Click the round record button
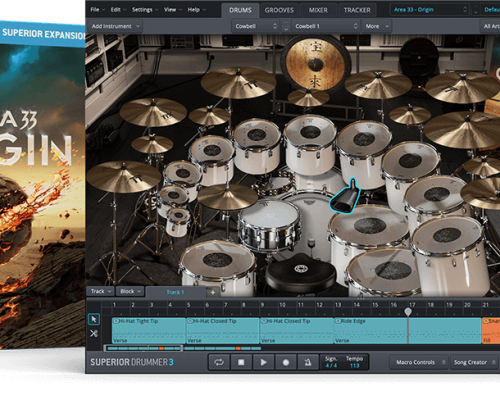The height and width of the screenshot is (400, 500). 286,362
